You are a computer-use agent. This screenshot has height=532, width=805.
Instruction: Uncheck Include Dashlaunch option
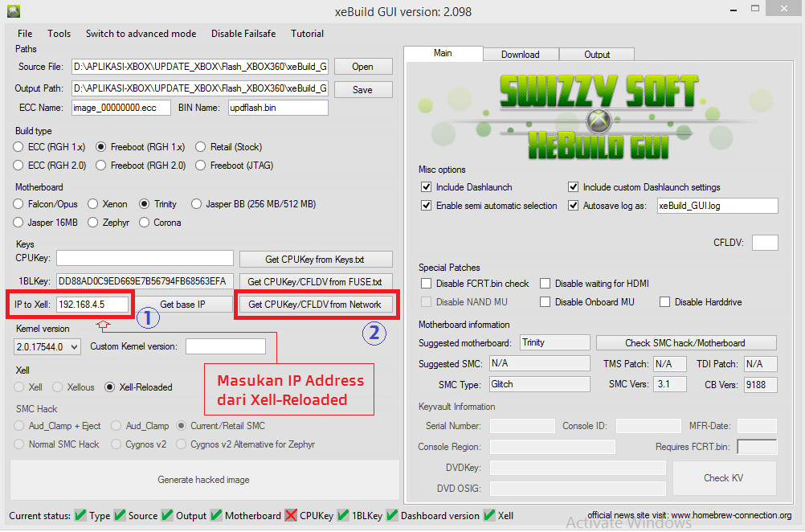tap(426, 187)
